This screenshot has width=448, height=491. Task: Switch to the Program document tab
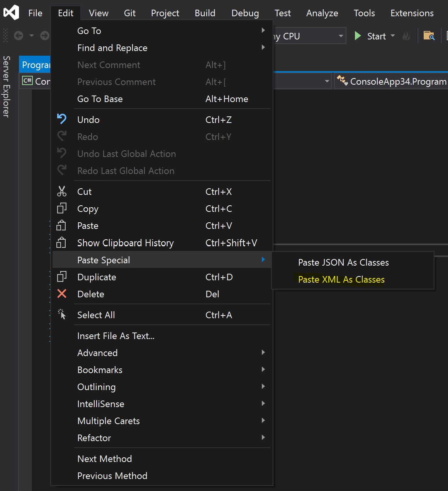pyautogui.click(x=36, y=65)
